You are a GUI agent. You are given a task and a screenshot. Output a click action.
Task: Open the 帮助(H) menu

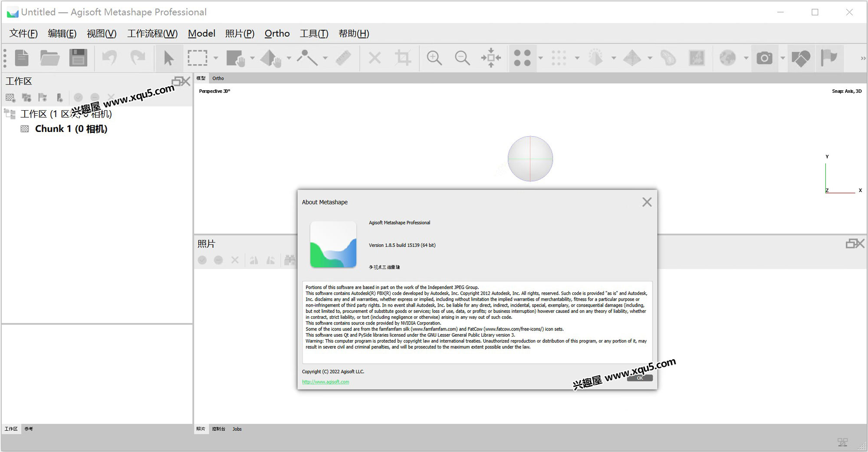(354, 33)
